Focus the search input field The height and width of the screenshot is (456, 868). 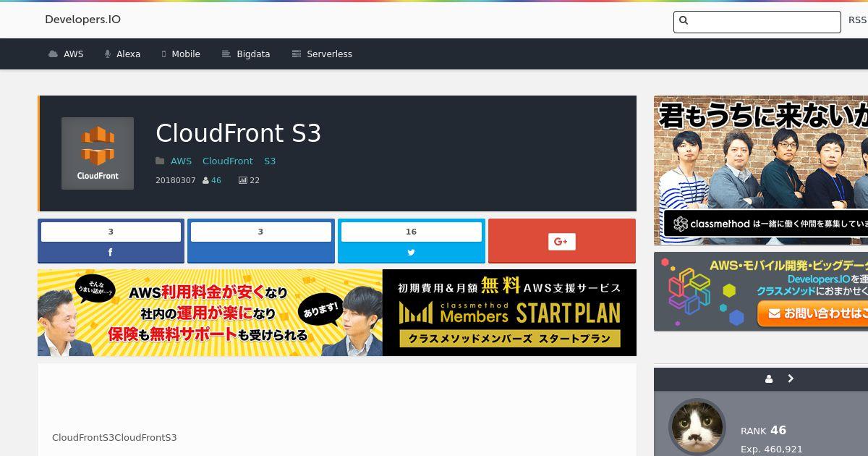757,22
